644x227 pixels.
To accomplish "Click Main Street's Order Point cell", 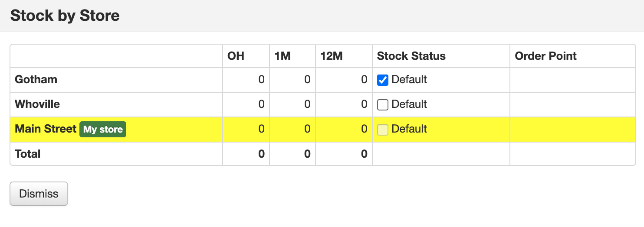I will [572, 130].
